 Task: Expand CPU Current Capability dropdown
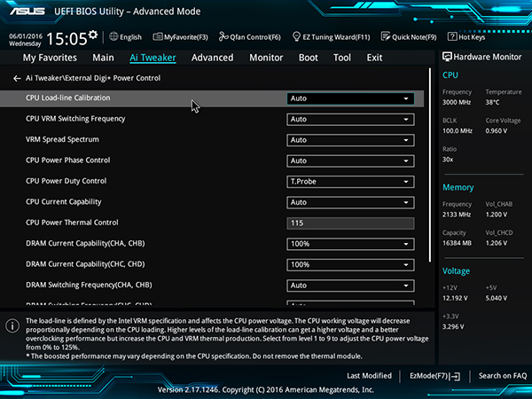[x=350, y=202]
